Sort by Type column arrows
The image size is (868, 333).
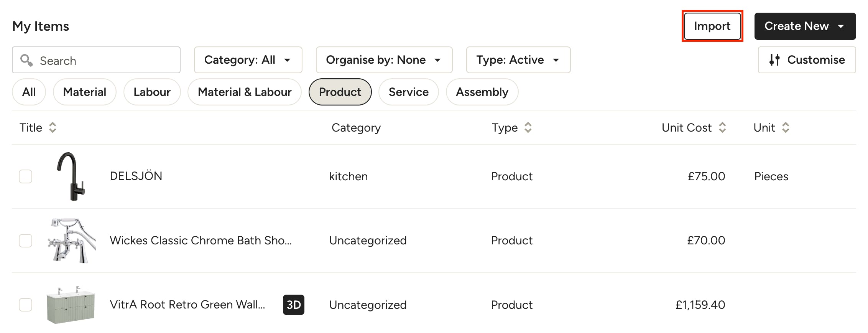click(528, 128)
